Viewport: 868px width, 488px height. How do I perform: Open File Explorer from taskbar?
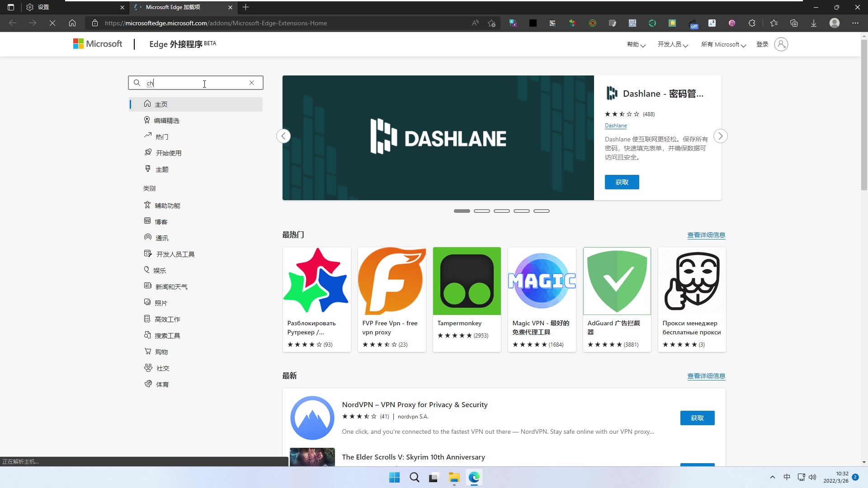[454, 478]
